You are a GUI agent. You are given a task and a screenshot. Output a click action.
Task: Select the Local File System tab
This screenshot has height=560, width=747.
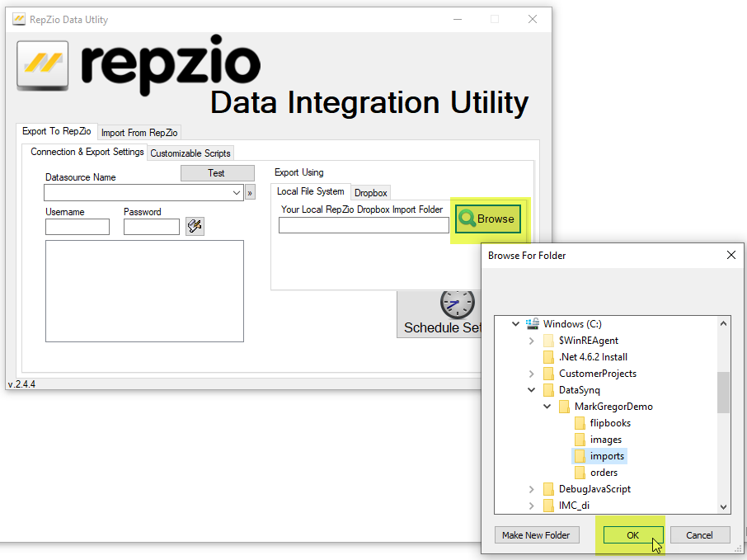click(311, 191)
